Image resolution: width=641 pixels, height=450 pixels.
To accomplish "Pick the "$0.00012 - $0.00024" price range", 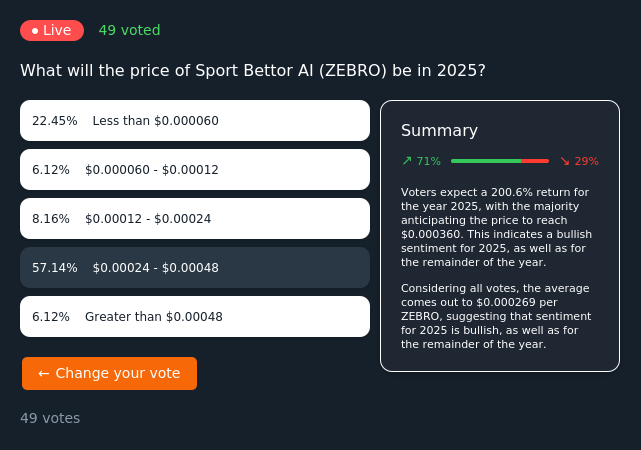I will tap(195, 219).
